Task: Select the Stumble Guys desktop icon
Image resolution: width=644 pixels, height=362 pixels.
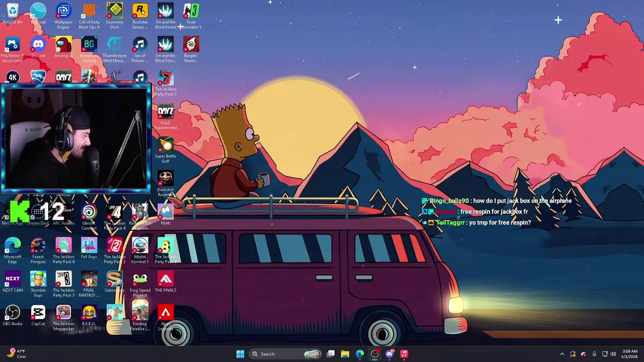Action: point(38,285)
